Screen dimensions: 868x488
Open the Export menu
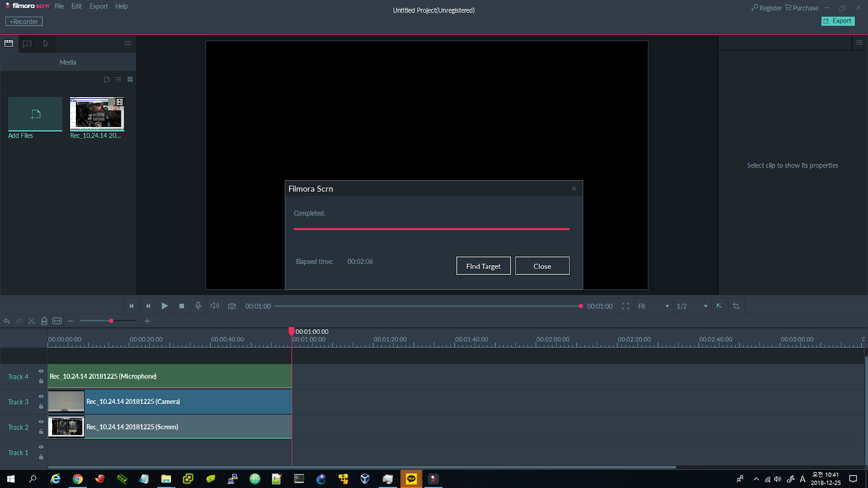click(x=99, y=7)
